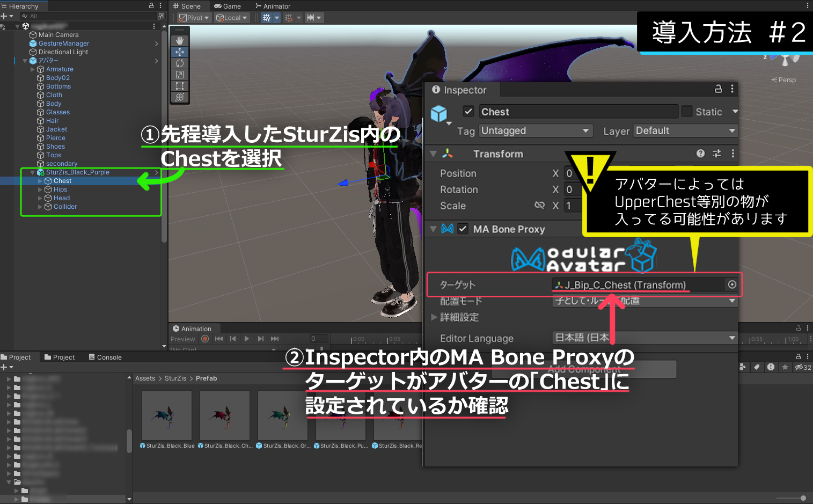The height and width of the screenshot is (504, 813).
Task: Select the SturZis_Black_Blue prefab thumbnail
Action: (166, 415)
